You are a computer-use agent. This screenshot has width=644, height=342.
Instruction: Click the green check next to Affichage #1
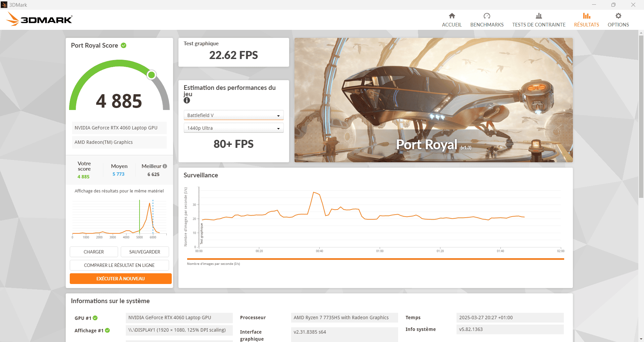(107, 330)
